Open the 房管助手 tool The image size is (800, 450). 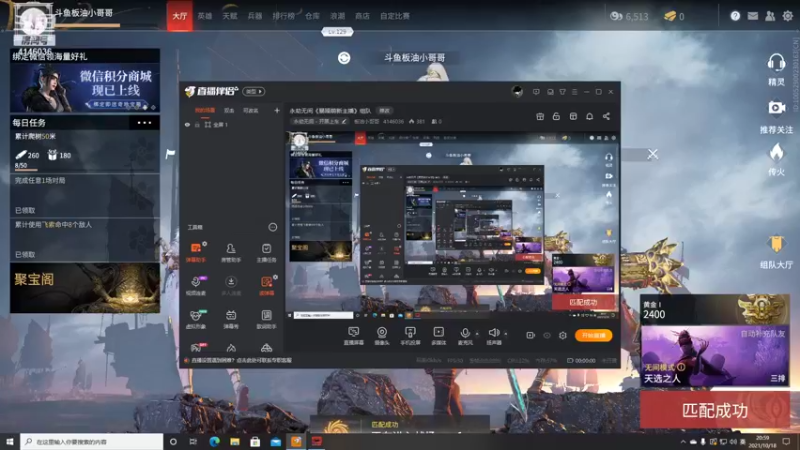(x=231, y=252)
